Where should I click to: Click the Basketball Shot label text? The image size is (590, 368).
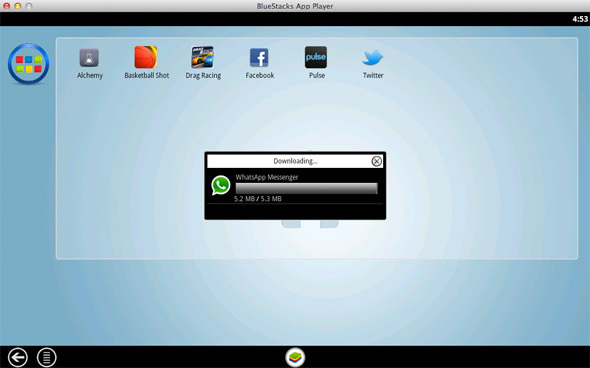pos(147,75)
